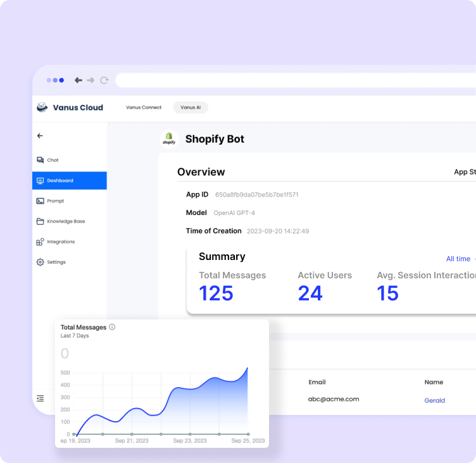The image size is (476, 463).
Task: Click the Total Messages info icon
Action: click(x=112, y=327)
